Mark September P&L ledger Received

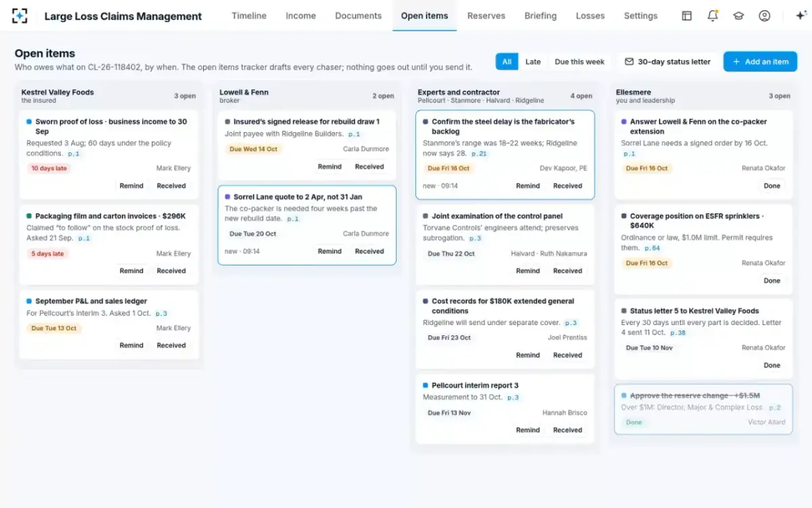pyautogui.click(x=171, y=345)
